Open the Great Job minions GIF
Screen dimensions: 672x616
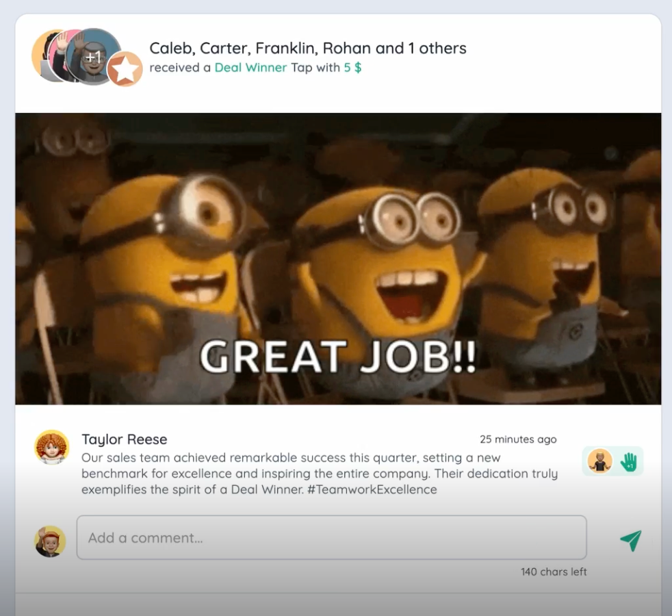(x=338, y=259)
